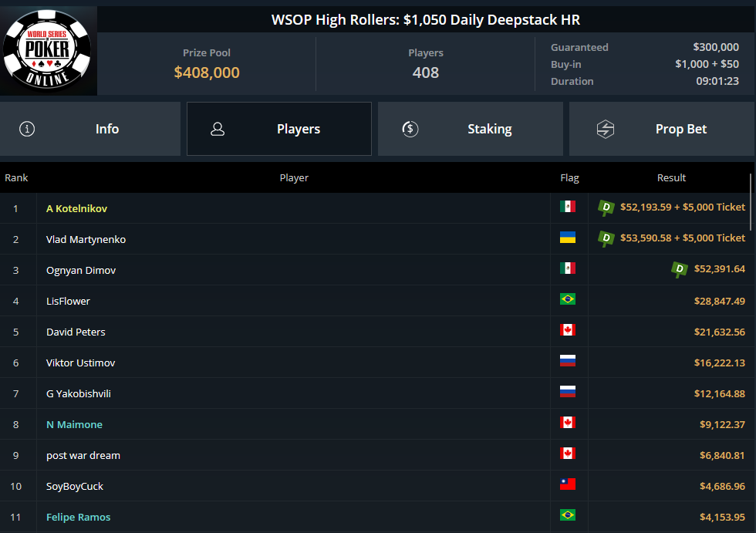The width and height of the screenshot is (756, 533).
Task: Click the result $28,847.49
Action: (719, 301)
